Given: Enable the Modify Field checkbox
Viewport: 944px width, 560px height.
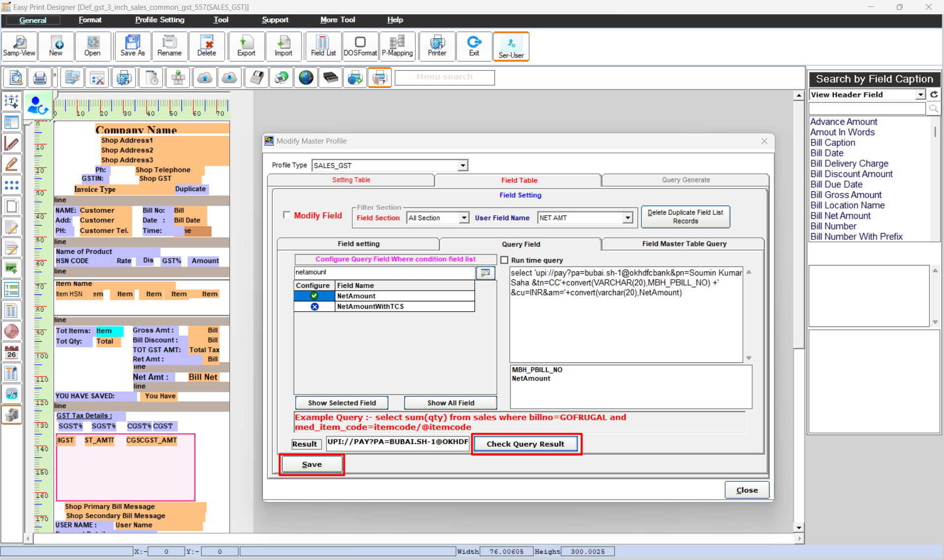Looking at the screenshot, I should point(287,215).
